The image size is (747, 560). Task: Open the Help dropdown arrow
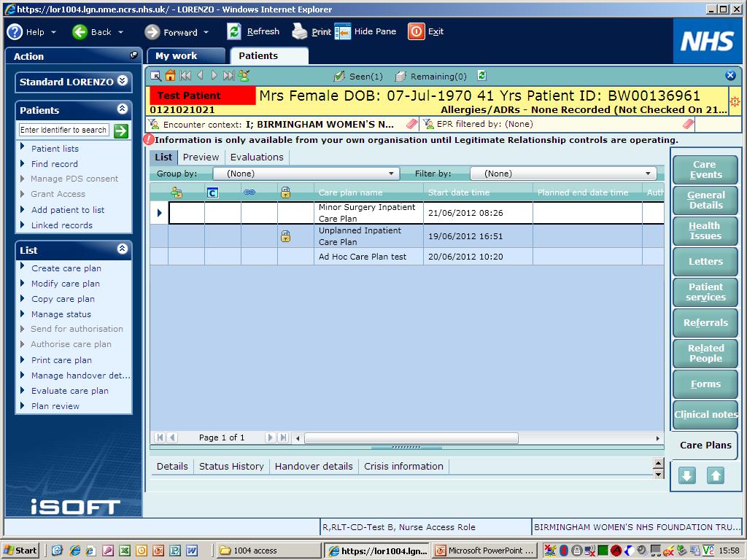53,32
